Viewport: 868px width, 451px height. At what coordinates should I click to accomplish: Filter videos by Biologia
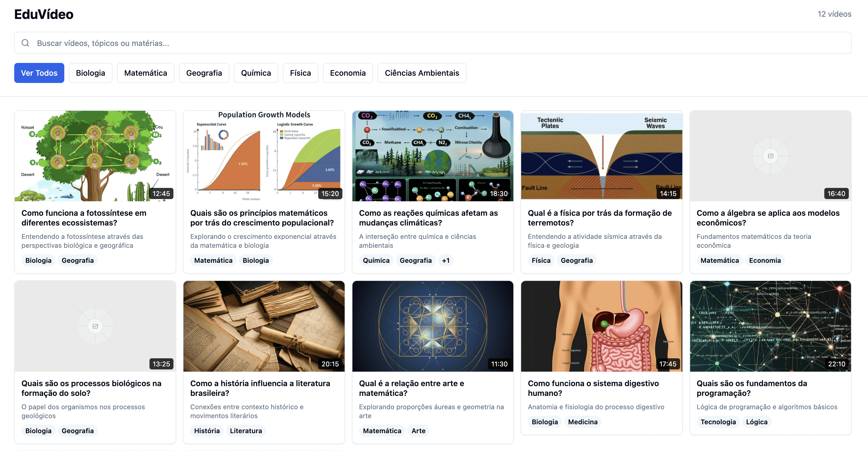click(90, 73)
